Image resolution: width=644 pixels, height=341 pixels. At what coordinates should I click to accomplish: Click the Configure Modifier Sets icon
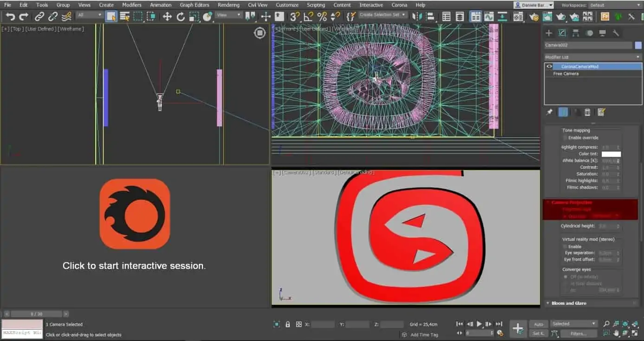click(601, 112)
